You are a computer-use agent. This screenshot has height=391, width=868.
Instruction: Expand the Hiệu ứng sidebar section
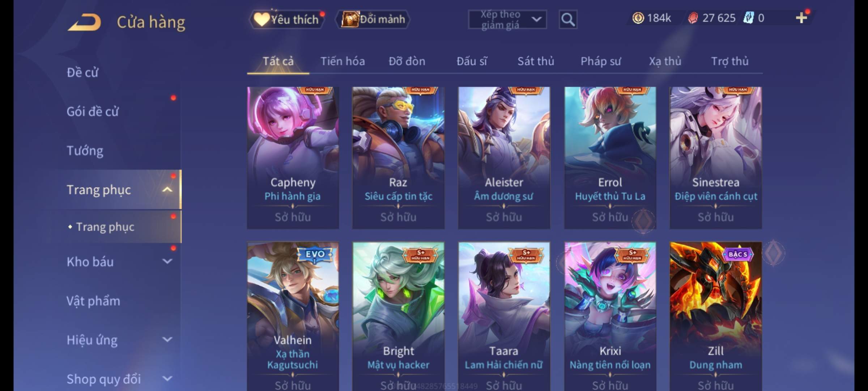point(167,340)
